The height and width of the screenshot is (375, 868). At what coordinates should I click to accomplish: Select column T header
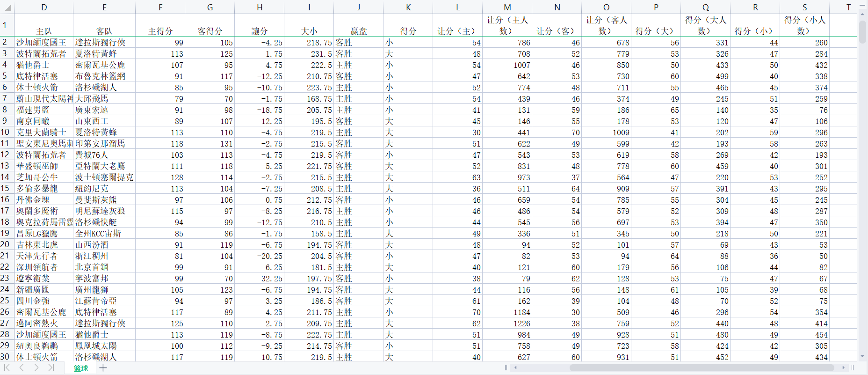(x=844, y=7)
